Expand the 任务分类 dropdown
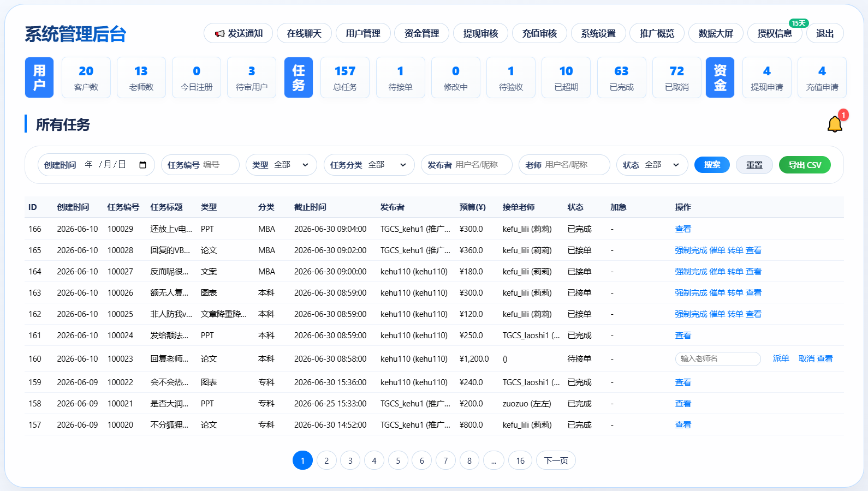 [369, 165]
